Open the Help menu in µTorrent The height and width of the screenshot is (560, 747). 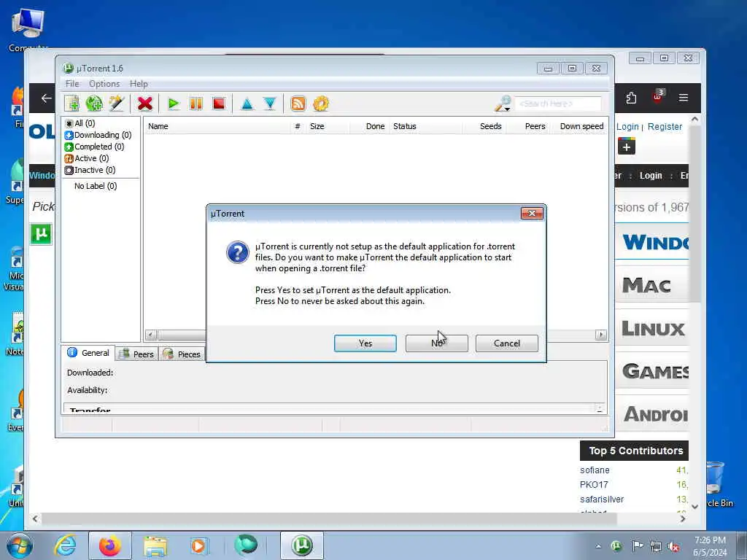[x=139, y=84]
